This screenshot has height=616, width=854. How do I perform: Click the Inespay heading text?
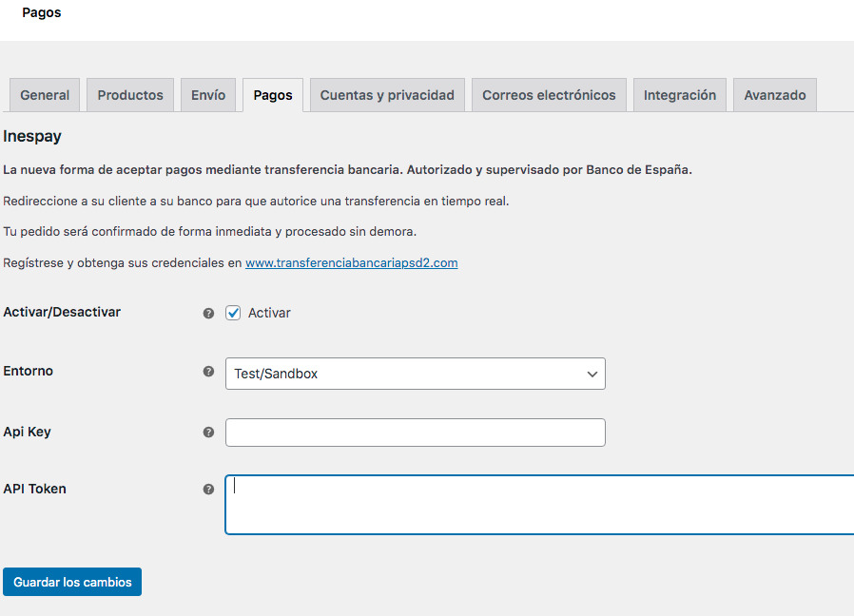pos(32,136)
